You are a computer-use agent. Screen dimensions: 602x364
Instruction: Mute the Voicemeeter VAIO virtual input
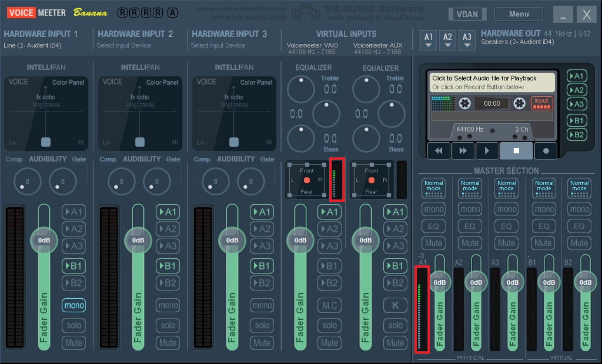329,343
